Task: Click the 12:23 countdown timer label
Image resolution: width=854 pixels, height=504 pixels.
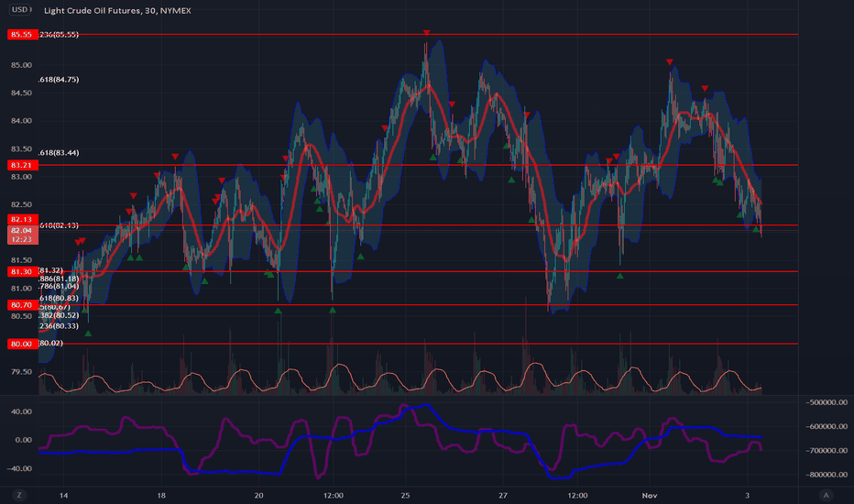Action: 22,239
